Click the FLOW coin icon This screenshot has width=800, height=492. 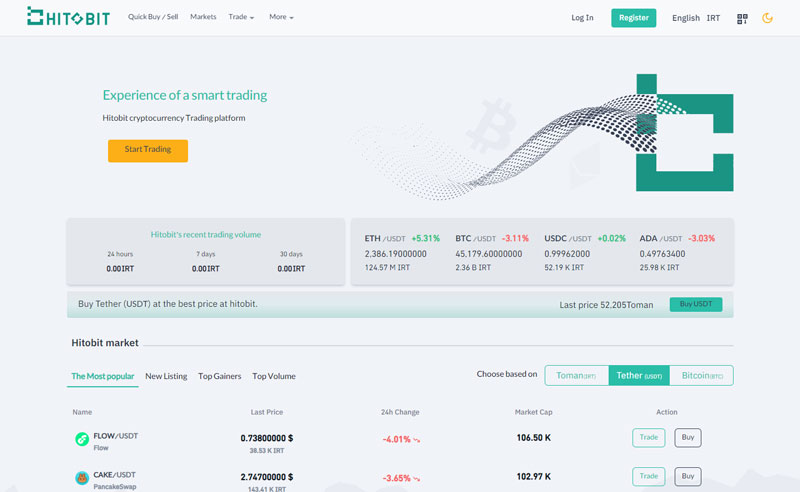pyautogui.click(x=82, y=439)
